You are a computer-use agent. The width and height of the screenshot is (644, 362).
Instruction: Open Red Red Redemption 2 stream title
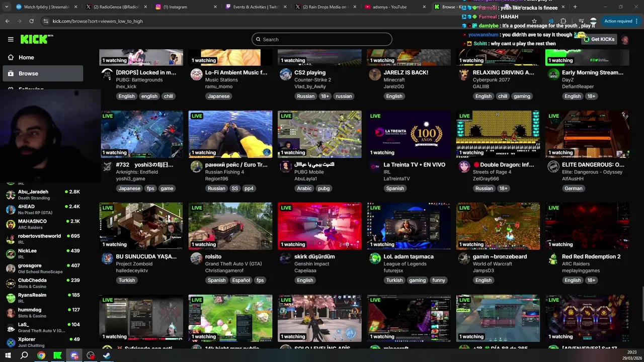[x=591, y=256]
